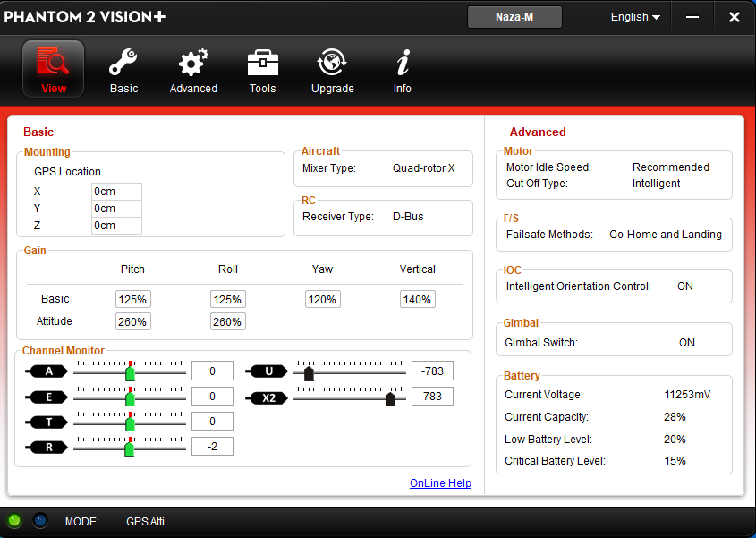
Task: Click the GPS Location X field
Action: click(x=116, y=191)
